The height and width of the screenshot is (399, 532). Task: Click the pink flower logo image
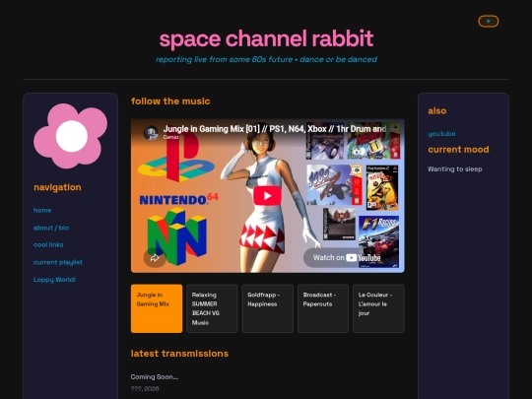pyautogui.click(x=71, y=136)
